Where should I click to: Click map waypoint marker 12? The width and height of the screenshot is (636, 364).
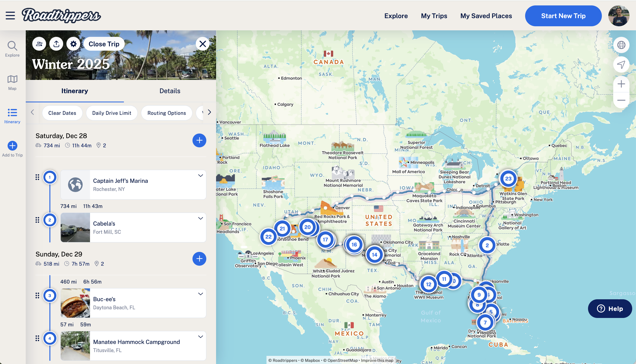point(428,284)
